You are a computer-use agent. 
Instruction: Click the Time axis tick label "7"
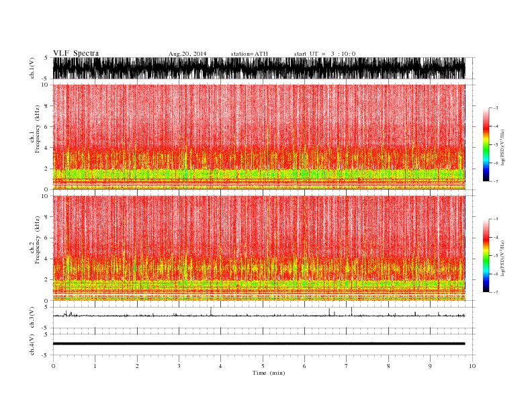point(347,366)
